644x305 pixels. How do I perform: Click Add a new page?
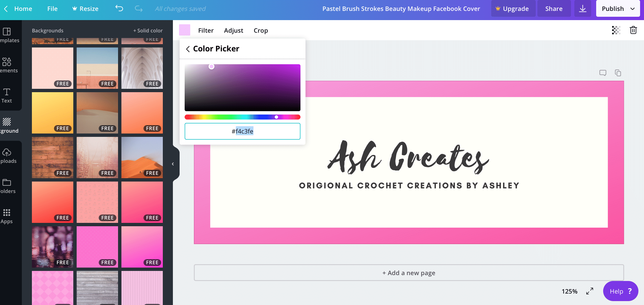click(409, 273)
